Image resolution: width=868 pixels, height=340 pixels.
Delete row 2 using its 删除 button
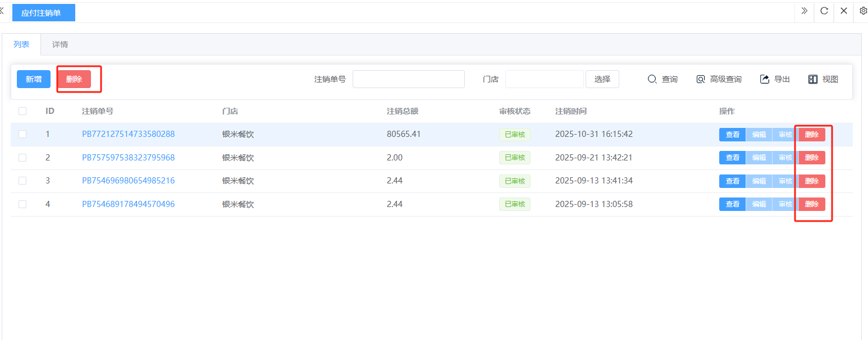click(x=811, y=158)
